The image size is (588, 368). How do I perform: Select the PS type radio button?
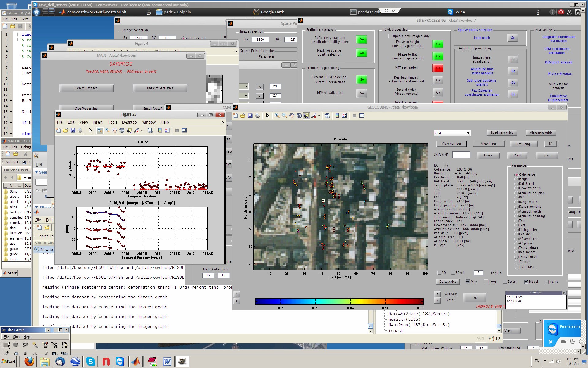[516, 262]
